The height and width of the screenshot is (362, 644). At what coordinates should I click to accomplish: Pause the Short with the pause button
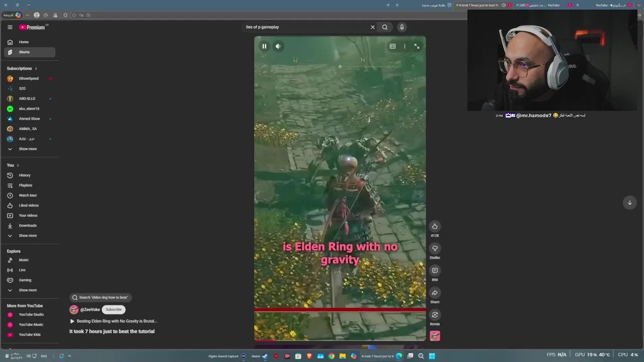point(264,46)
